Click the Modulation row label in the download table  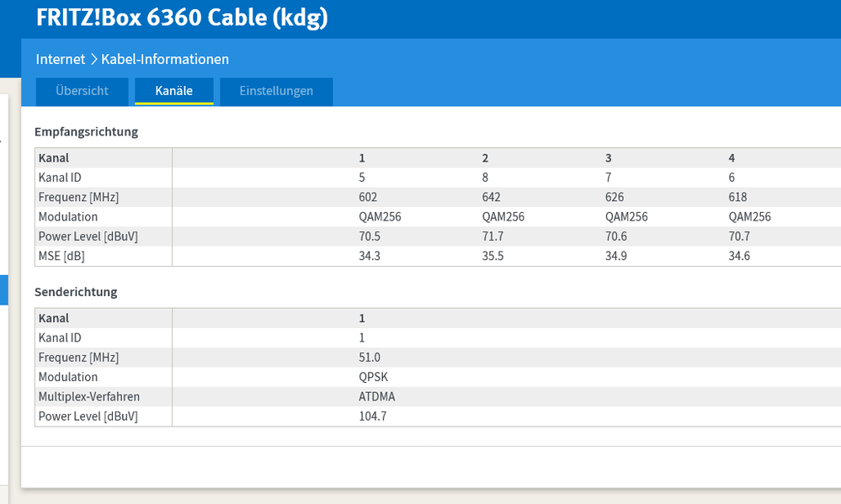[x=67, y=216]
